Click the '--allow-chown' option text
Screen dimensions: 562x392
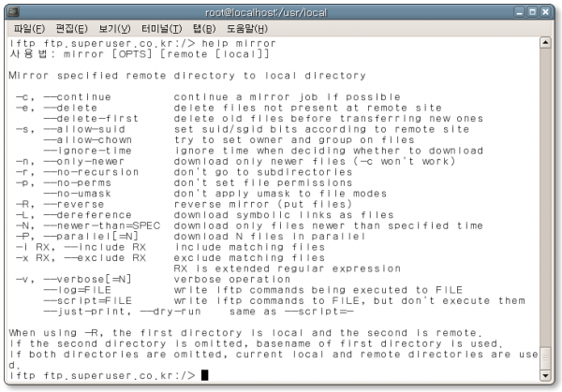(x=88, y=140)
